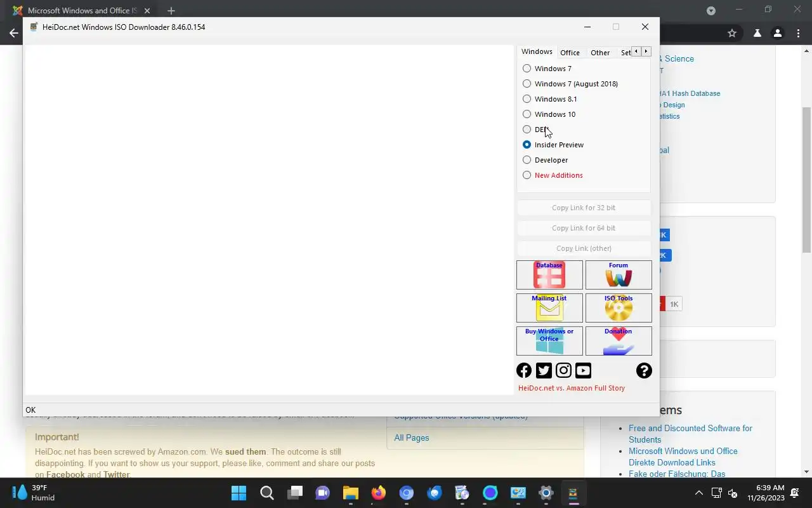Screen dimensions: 812x508
Task: Switch to the Office tab
Action: coord(570,53)
